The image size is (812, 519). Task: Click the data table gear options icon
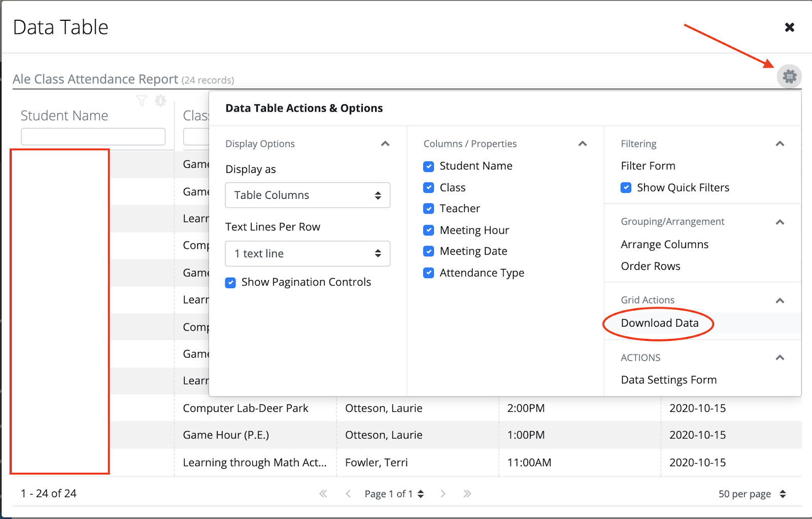point(789,77)
